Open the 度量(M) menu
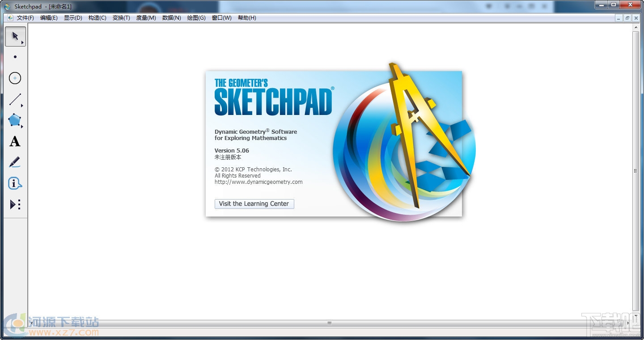This screenshot has width=644, height=340. click(x=145, y=18)
